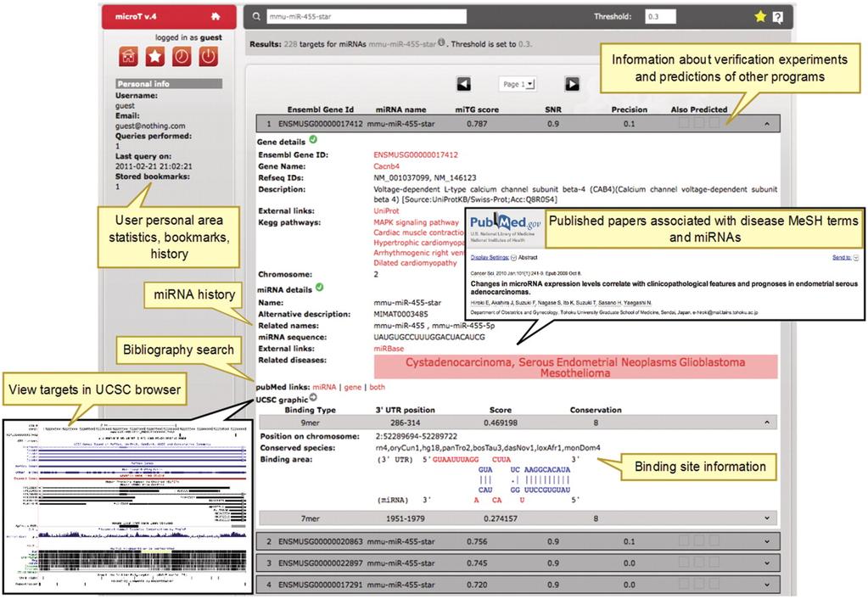868x599 pixels.
Task: Click the Last query date 2011-02-21 21:02:21
Action: pos(154,166)
